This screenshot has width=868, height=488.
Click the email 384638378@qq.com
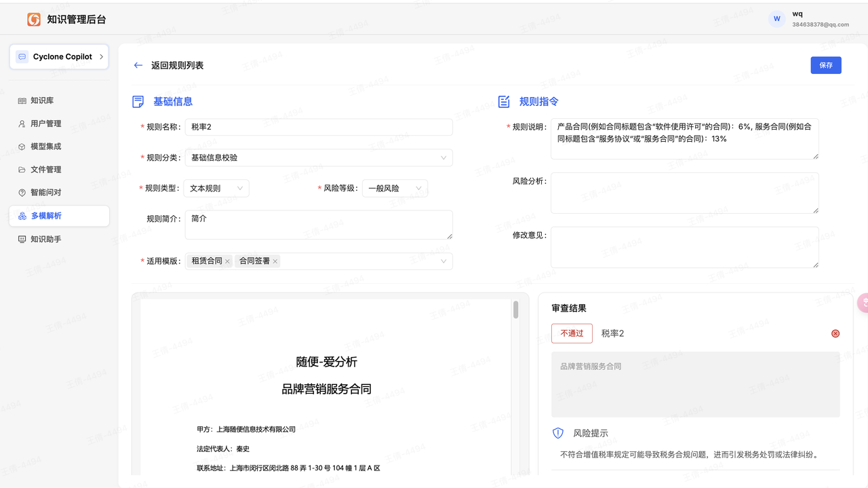(x=821, y=24)
